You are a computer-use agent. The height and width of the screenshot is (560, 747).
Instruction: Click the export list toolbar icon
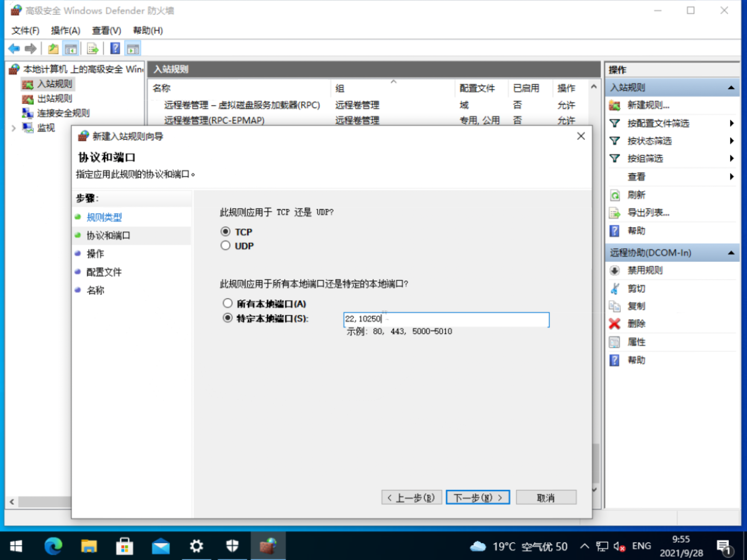pos(93,48)
